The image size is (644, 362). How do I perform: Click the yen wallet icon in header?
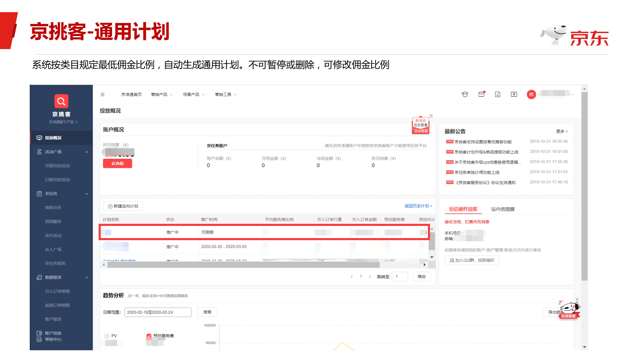click(x=514, y=94)
